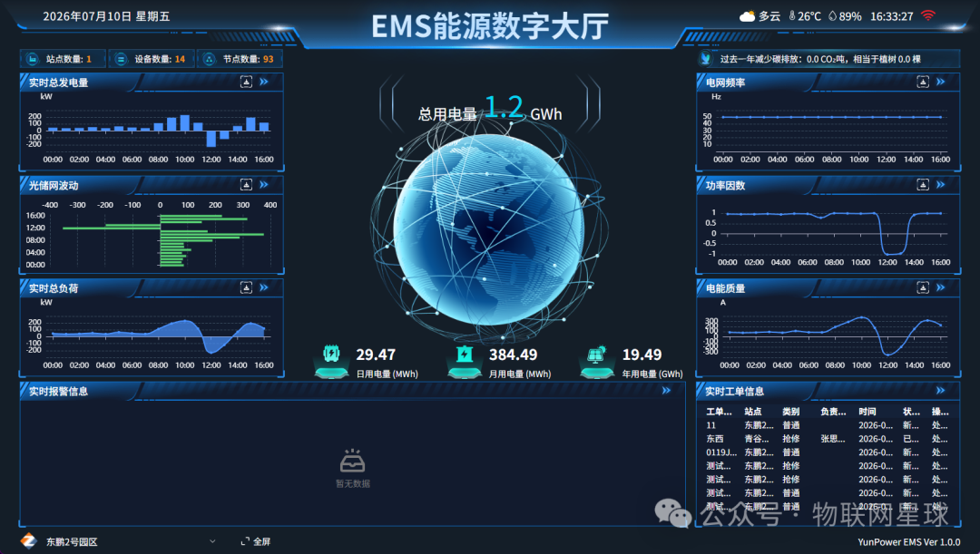The height and width of the screenshot is (554, 980).
Task: Download the 电能质量 chart
Action: pos(923,287)
